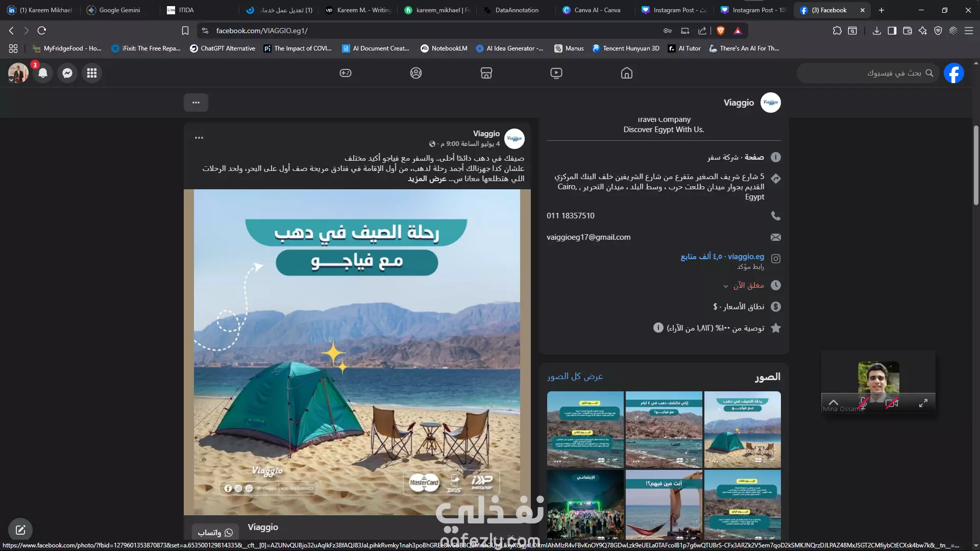Click the browser address bar URL
This screenshot has height=551, width=980.
[x=262, y=31]
